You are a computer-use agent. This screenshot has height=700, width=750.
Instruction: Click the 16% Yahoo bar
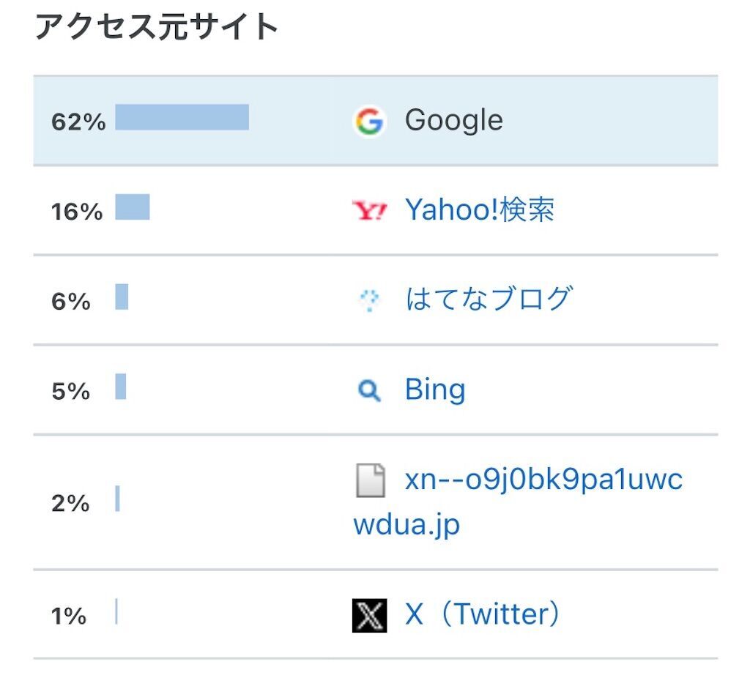[133, 207]
